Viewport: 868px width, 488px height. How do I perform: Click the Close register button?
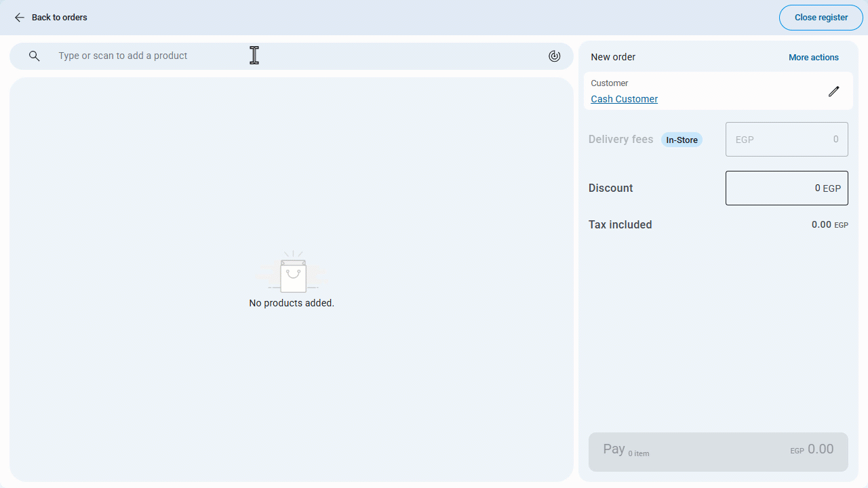pos(821,18)
